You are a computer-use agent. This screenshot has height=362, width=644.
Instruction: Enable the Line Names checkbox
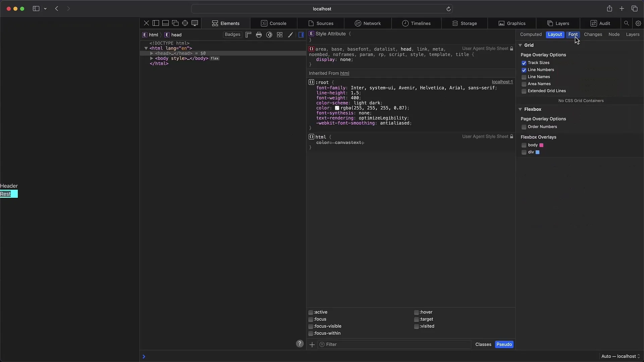coord(524,77)
